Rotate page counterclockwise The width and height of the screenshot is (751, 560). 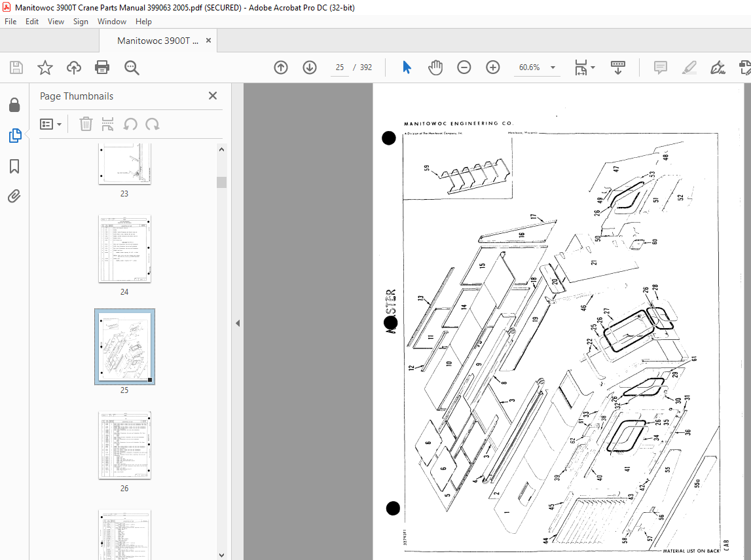[x=130, y=124]
